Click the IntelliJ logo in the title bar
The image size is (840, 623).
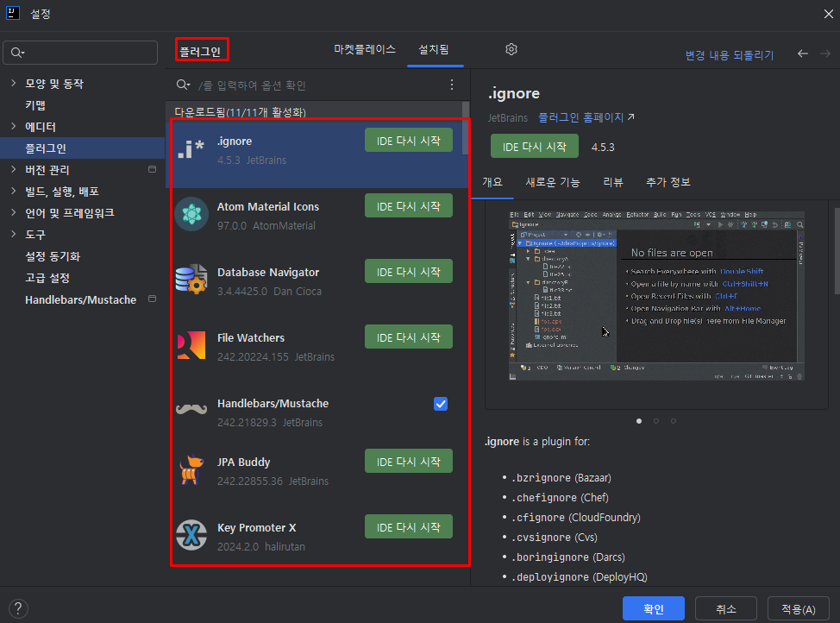13,13
